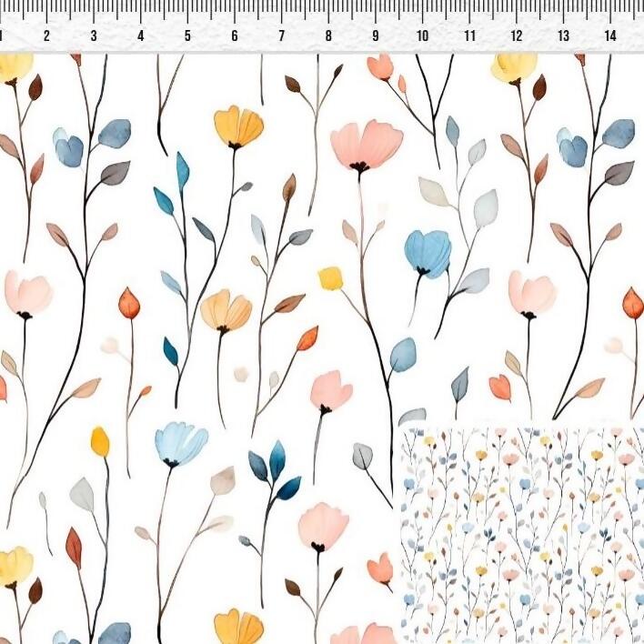
Task: Click the ruler number 6
Action: (235, 36)
